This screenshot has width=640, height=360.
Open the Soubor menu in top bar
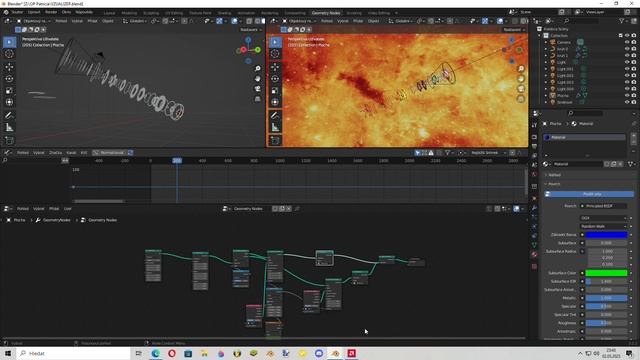[17, 12]
